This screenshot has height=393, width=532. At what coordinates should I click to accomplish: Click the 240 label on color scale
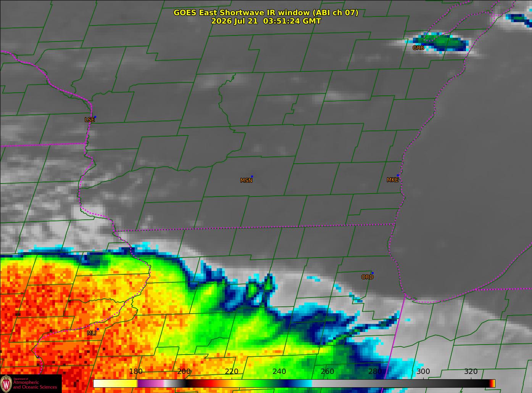279,371
